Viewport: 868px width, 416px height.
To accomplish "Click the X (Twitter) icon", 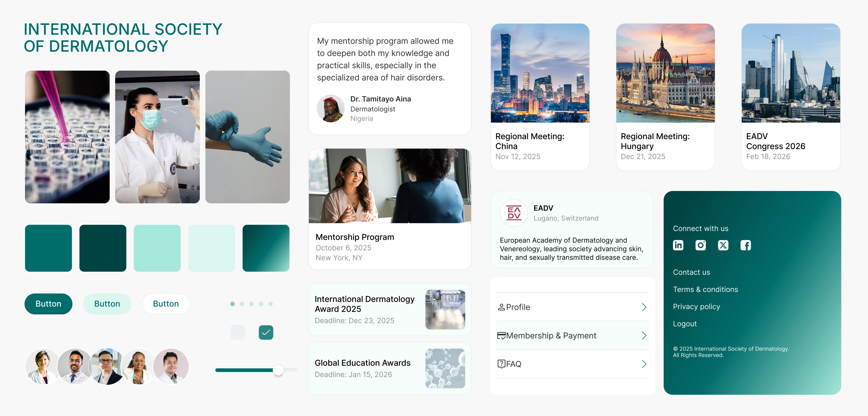I will coord(723,245).
